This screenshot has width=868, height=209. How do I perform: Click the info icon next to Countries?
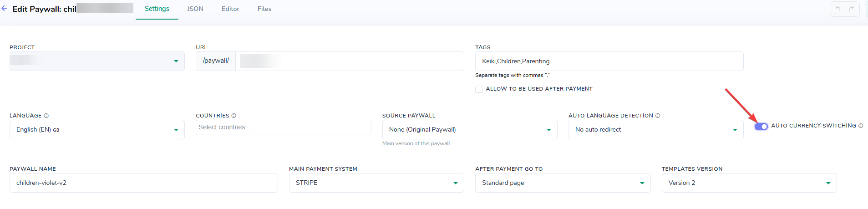pyautogui.click(x=234, y=116)
